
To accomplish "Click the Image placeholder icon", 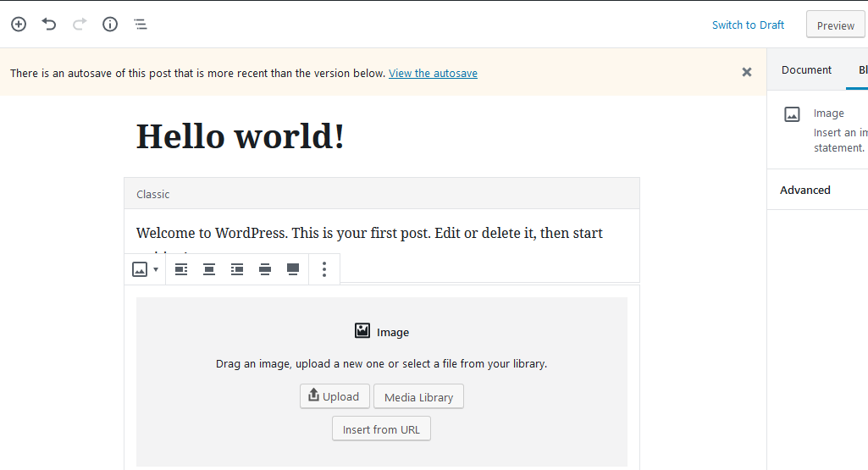I will coord(362,331).
